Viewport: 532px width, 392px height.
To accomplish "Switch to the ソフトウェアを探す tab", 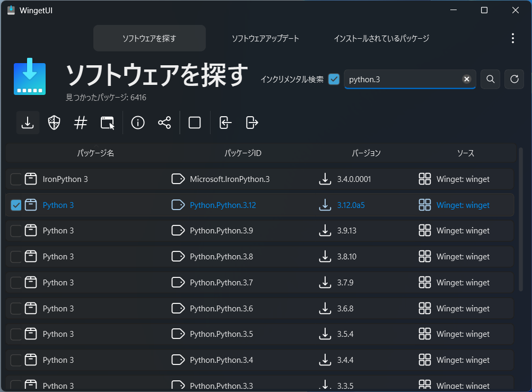I will click(x=149, y=38).
